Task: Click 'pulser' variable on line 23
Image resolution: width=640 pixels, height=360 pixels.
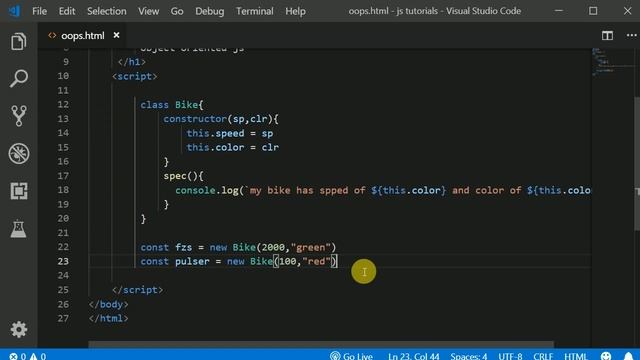Action: (x=192, y=261)
